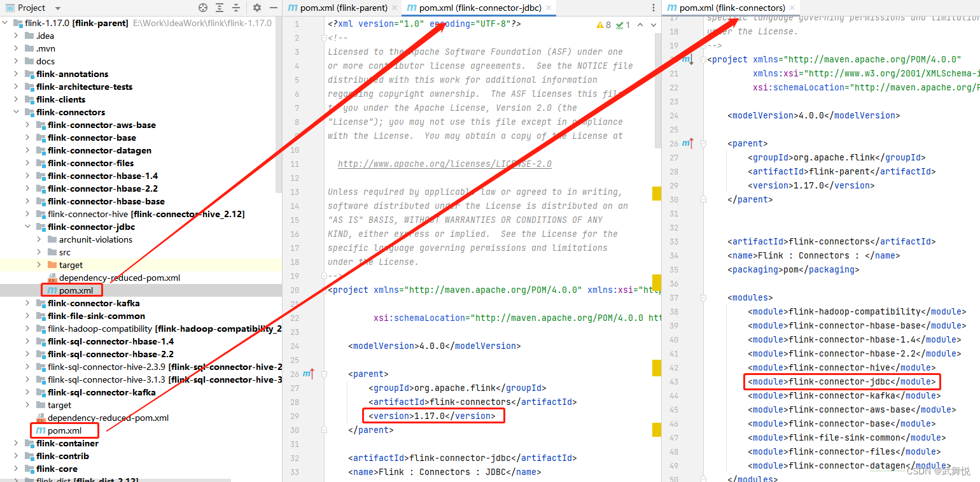This screenshot has height=482, width=980.
Task: Click the Select Opened File locate icon
Action: 203,8
